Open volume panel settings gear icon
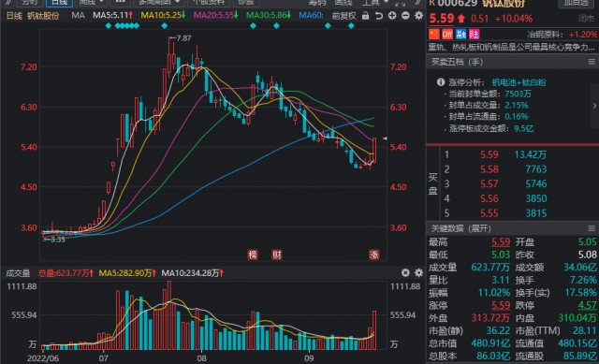This screenshot has width=599, height=364. (x=418, y=272)
